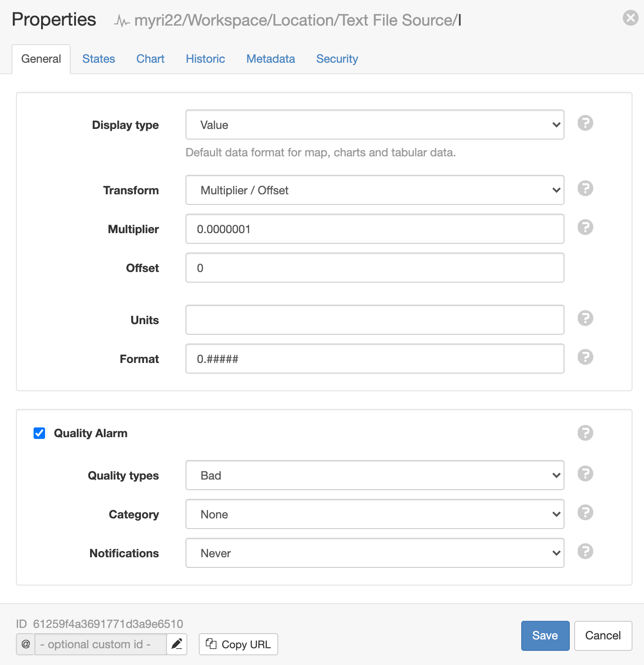Image resolution: width=644 pixels, height=665 pixels.
Task: Open help for the Units field
Action: point(585,318)
